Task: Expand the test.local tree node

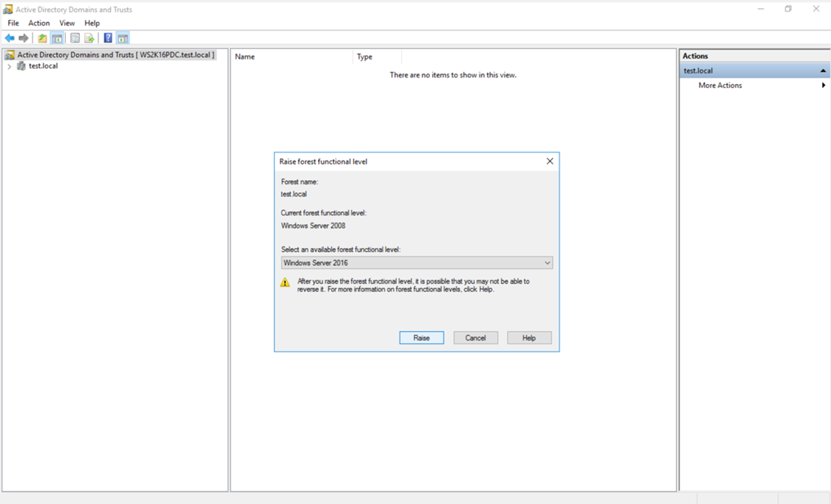Action: (x=9, y=66)
